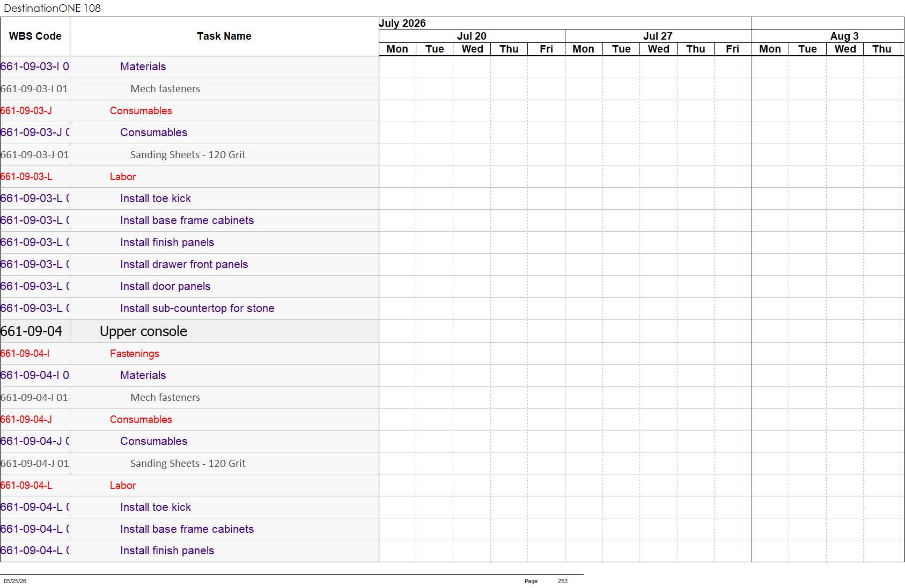
Task: Select the red Fastenings task row
Action: pyautogui.click(x=189, y=353)
